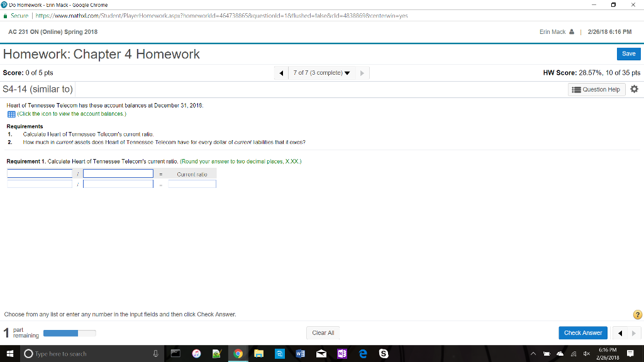Launch Skype from the taskbar
Screen dimensions: 644x362
(x=383, y=353)
